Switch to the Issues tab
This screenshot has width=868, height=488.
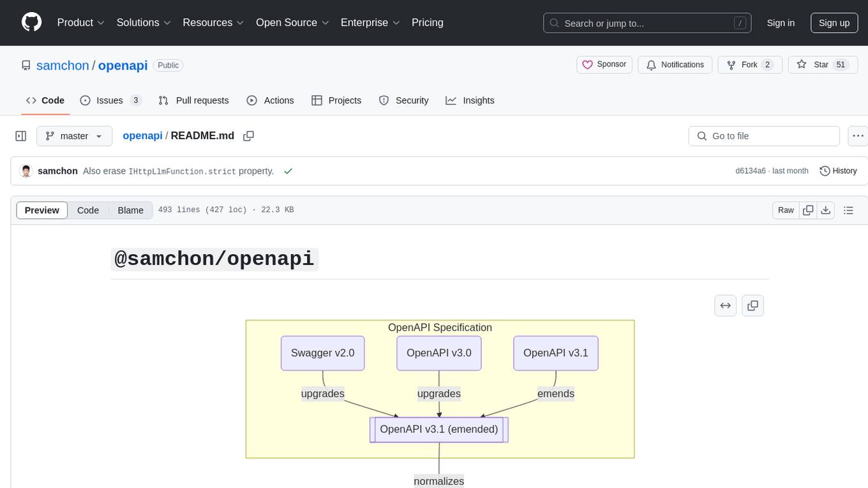point(110,100)
